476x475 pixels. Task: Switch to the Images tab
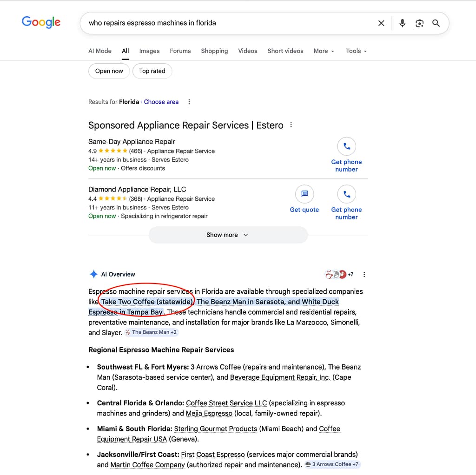[149, 51]
